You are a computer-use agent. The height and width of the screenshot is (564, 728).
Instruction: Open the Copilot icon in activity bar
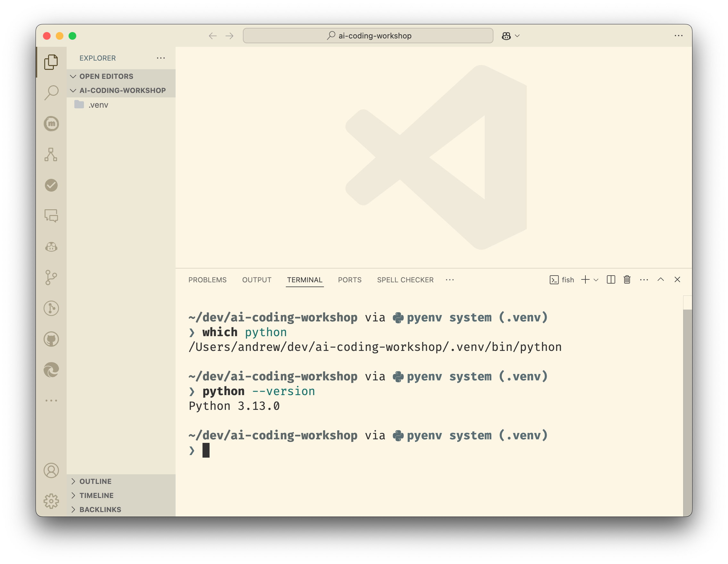(x=51, y=247)
